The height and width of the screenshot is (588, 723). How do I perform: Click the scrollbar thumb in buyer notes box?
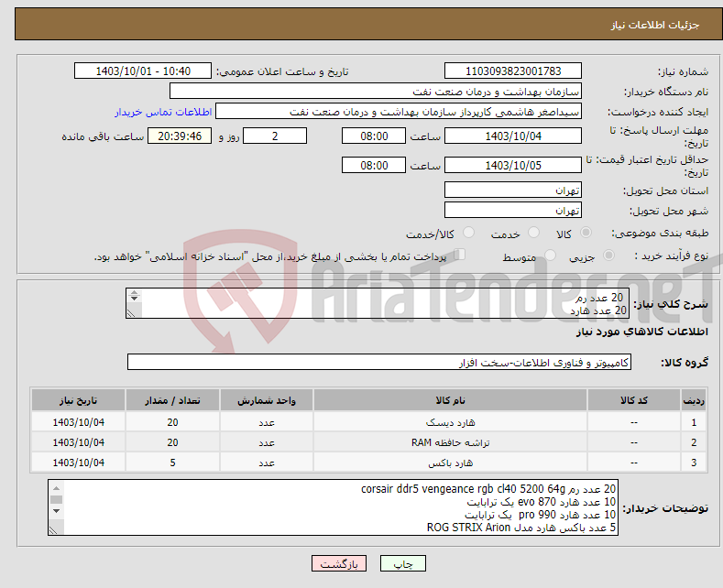click(x=56, y=499)
